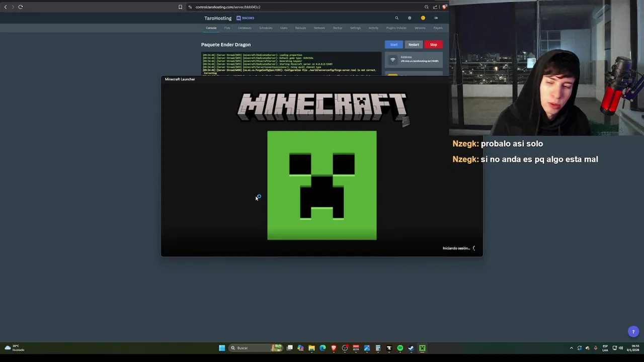Open the Files tab
Image resolution: width=644 pixels, height=362 pixels.
(227, 28)
